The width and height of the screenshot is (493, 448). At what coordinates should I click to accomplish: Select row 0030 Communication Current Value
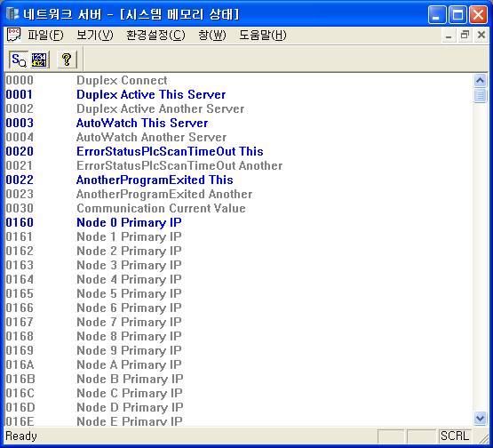coord(239,208)
